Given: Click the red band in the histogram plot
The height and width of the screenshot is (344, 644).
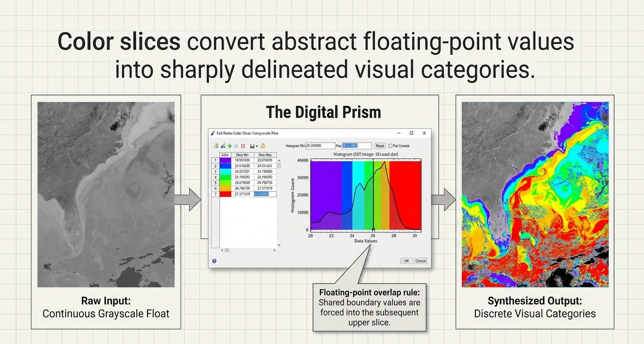Looking at the screenshot, I should pyautogui.click(x=405, y=194).
